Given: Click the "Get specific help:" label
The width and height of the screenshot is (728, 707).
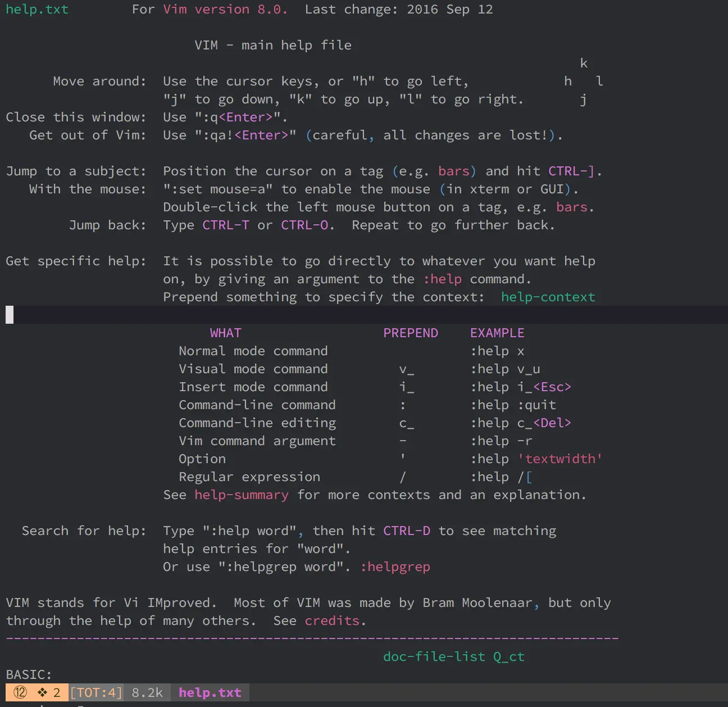Looking at the screenshot, I should point(76,261).
